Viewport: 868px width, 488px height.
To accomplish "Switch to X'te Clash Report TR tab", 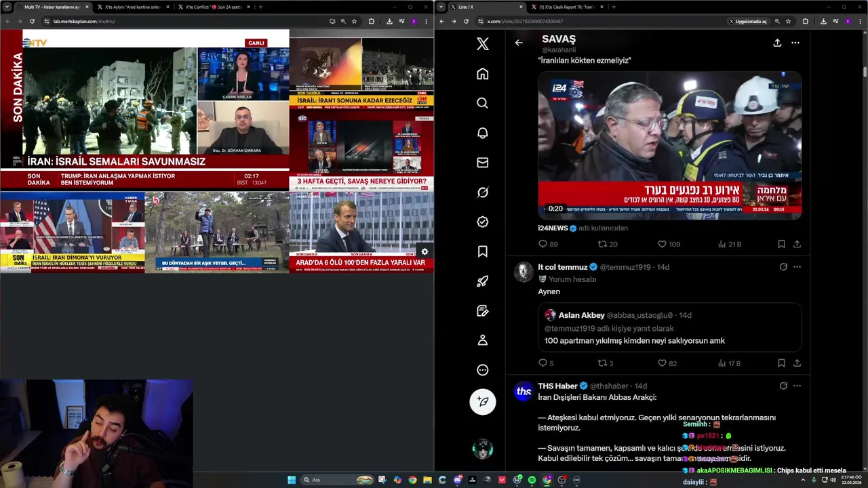I will coord(567,7).
